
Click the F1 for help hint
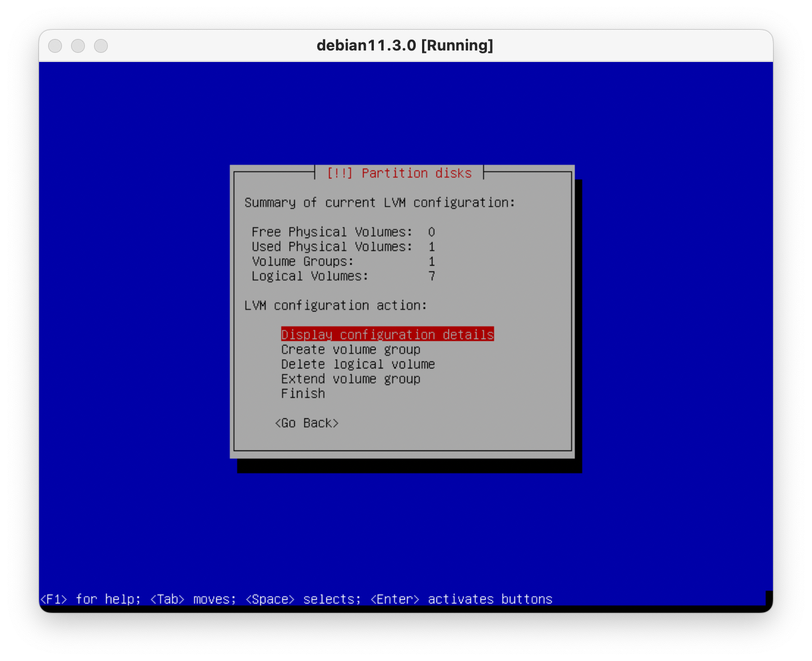pyautogui.click(x=90, y=599)
